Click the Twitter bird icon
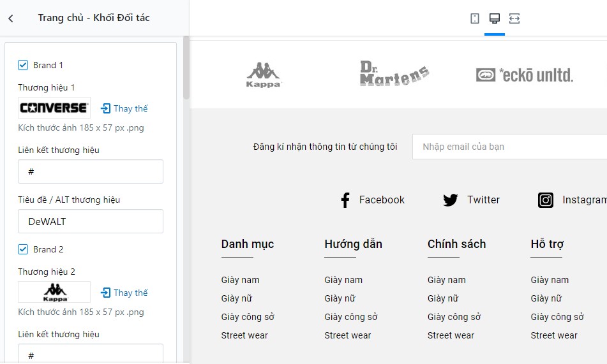Image resolution: width=607 pixels, height=364 pixels. point(450,200)
